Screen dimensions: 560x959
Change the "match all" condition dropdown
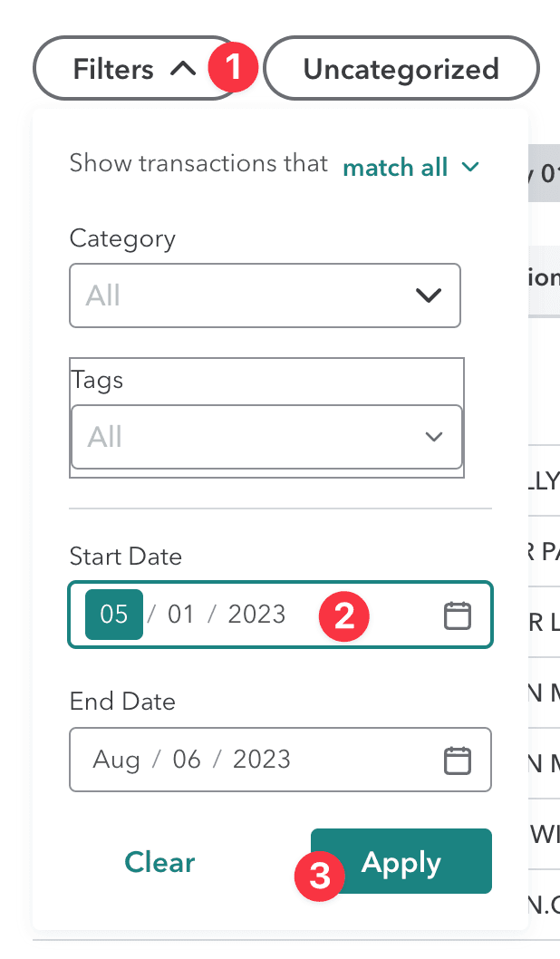tap(410, 167)
